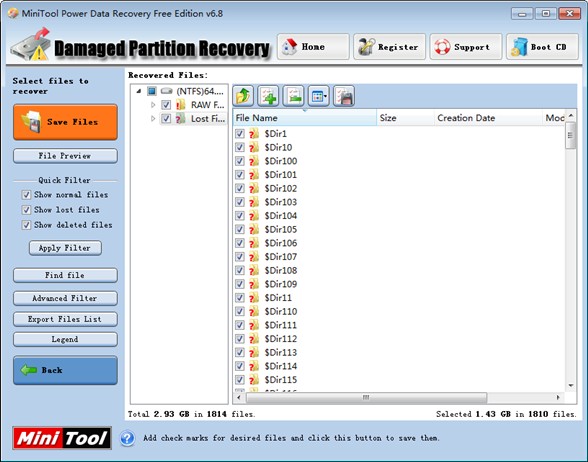Select the $Dir115 folder row
The width and height of the screenshot is (588, 462).
coord(399,380)
